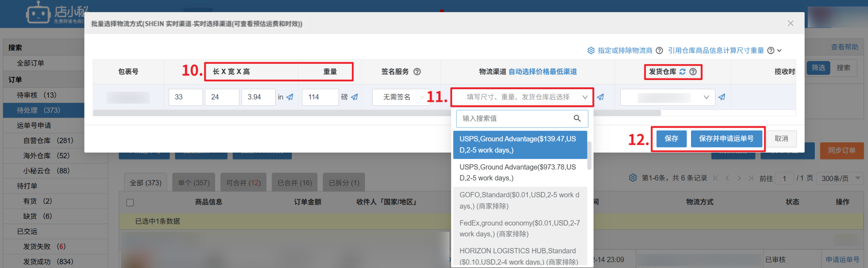Toggle the select-all checkbox in order table header
868x268 pixels.
click(130, 203)
